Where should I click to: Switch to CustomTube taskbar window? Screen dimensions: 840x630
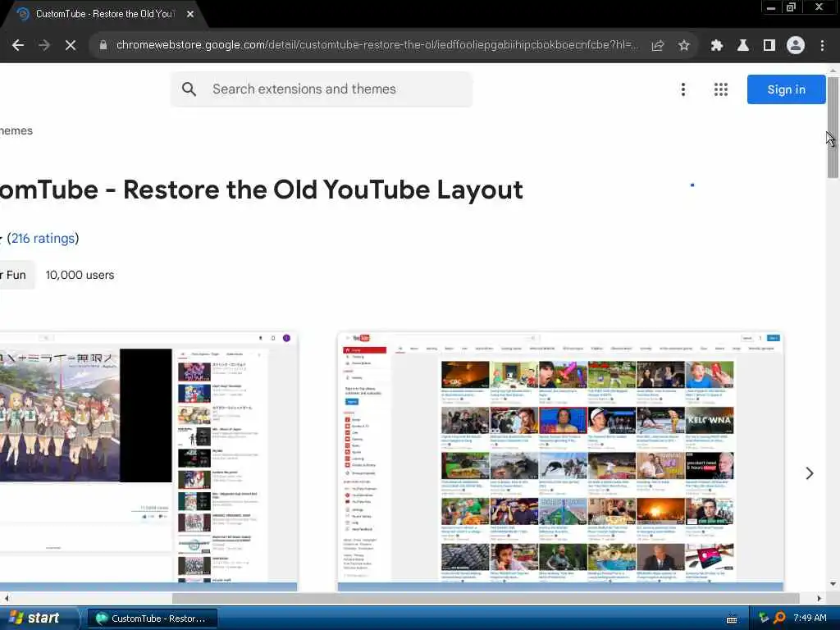152,619
